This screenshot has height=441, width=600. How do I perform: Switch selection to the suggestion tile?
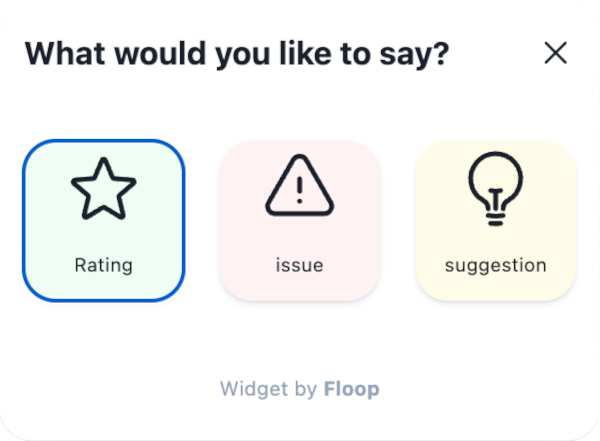tap(496, 220)
